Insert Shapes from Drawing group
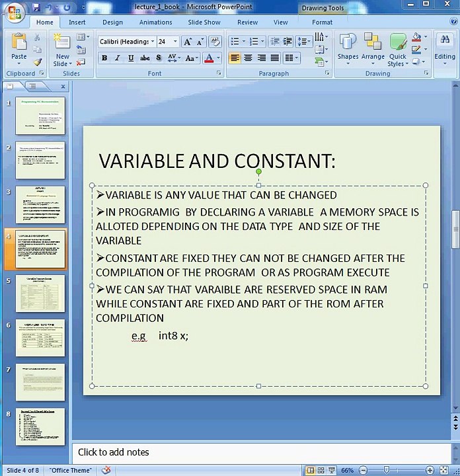The height and width of the screenshot is (476, 460). click(348, 49)
